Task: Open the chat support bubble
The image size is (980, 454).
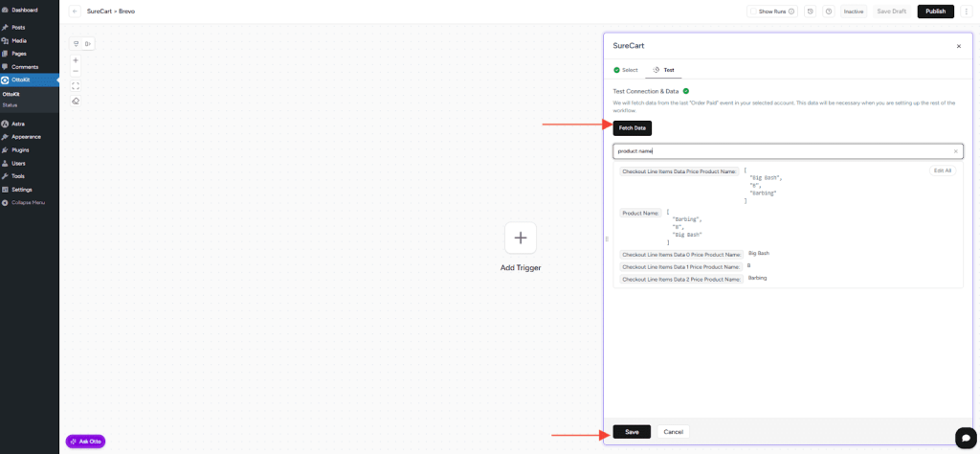Action: click(966, 437)
